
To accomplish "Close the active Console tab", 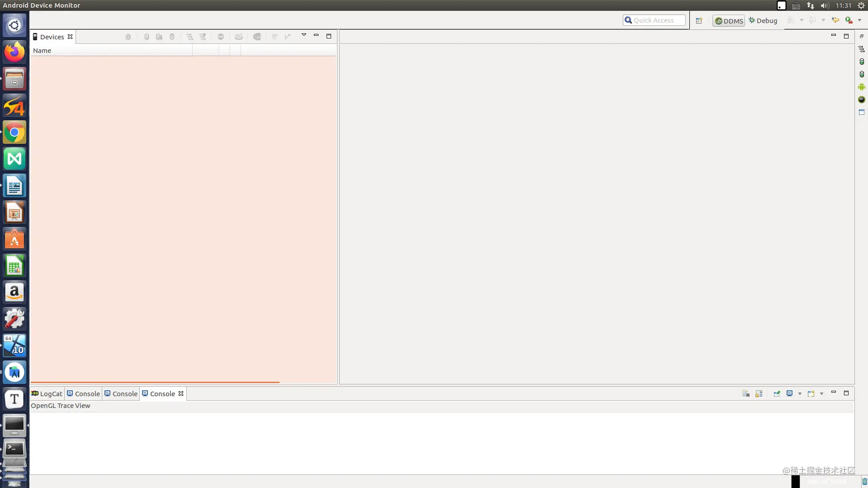I will coord(181,394).
